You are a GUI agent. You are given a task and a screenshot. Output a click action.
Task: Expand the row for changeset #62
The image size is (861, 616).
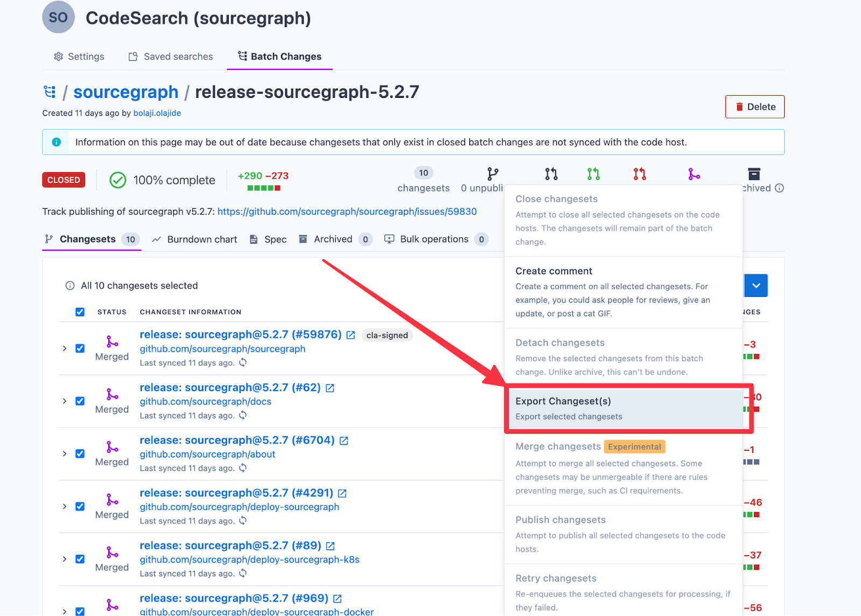coord(65,401)
